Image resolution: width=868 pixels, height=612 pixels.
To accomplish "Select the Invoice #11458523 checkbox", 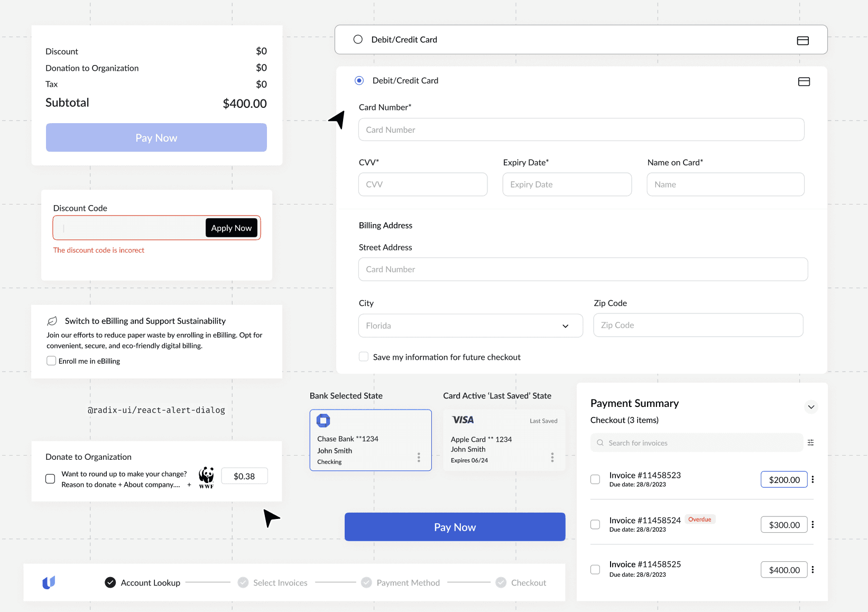I will 595,479.
